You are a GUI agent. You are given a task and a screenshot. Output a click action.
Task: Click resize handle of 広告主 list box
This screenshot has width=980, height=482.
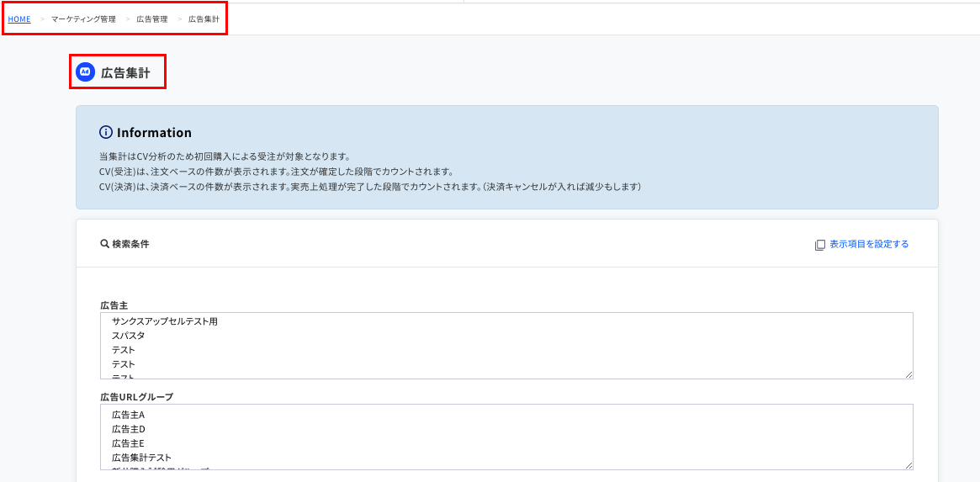tap(908, 374)
